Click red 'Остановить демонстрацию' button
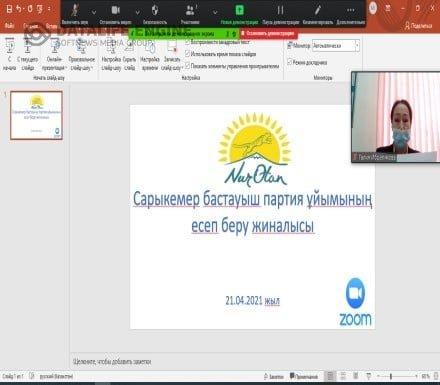The width and height of the screenshot is (440, 385). coord(268,33)
